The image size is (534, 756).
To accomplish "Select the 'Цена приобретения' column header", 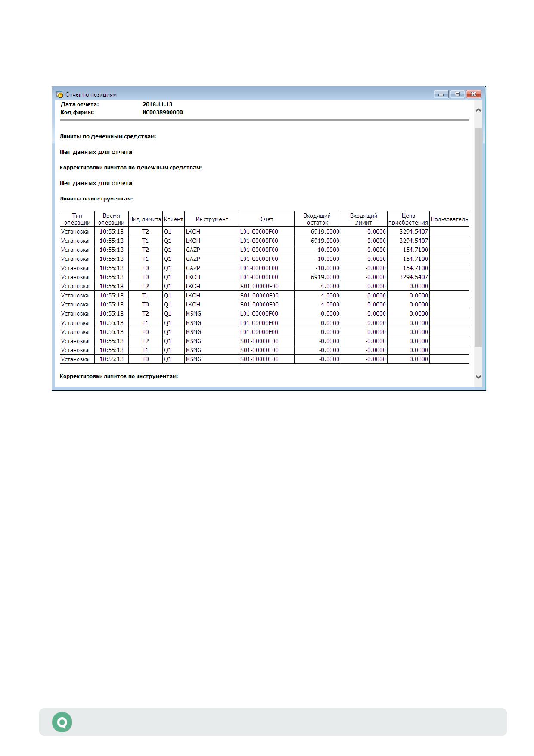I will click(x=408, y=219).
